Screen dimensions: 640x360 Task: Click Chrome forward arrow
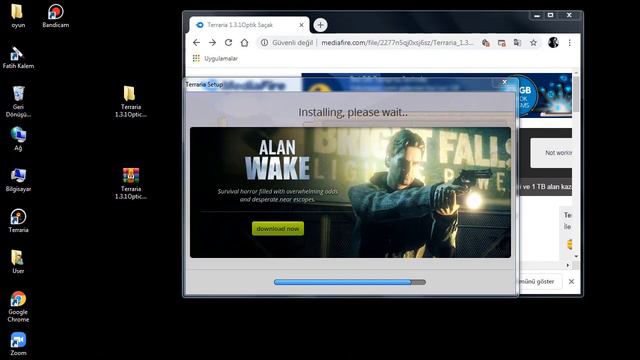point(212,42)
